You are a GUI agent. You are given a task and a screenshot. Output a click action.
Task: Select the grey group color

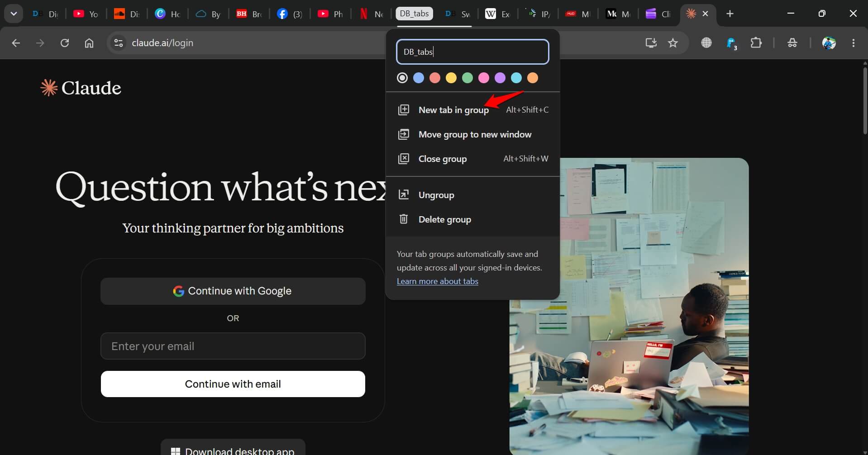[x=402, y=78]
